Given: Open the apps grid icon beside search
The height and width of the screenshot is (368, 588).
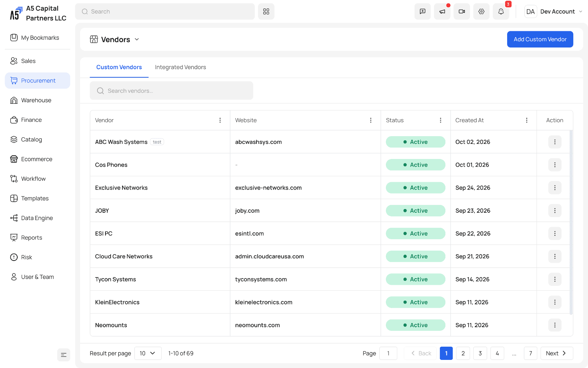Looking at the screenshot, I should [x=266, y=11].
